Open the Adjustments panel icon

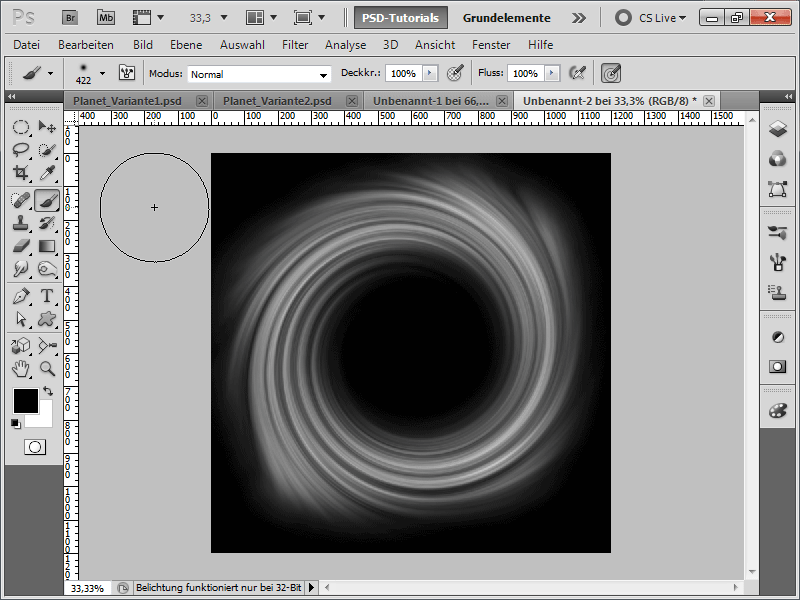click(x=778, y=337)
